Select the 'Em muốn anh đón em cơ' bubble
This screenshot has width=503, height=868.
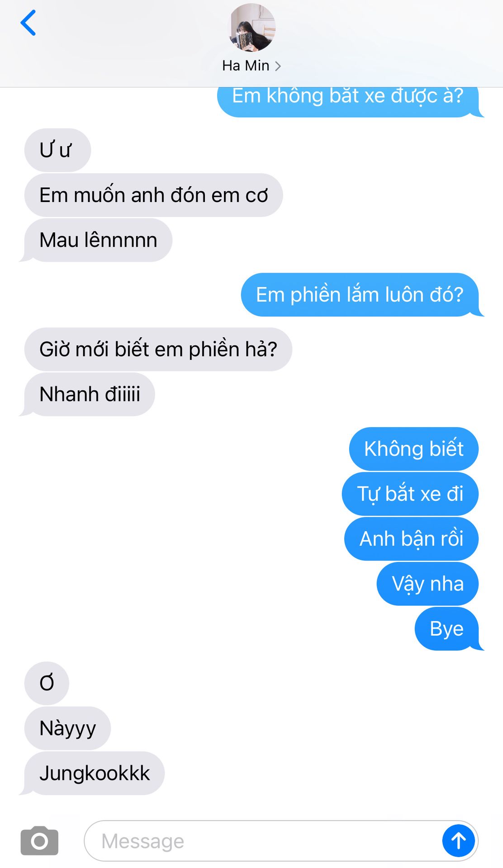click(153, 195)
